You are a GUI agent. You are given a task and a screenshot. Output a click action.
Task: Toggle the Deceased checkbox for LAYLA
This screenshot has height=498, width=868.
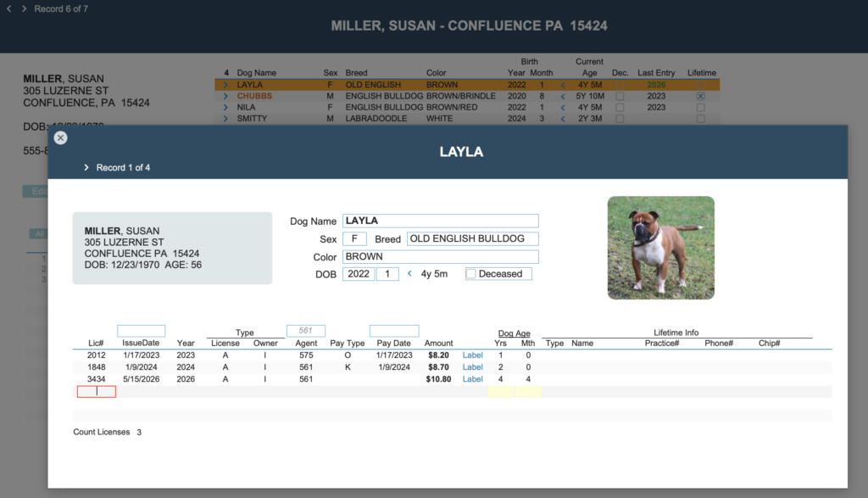click(x=471, y=274)
